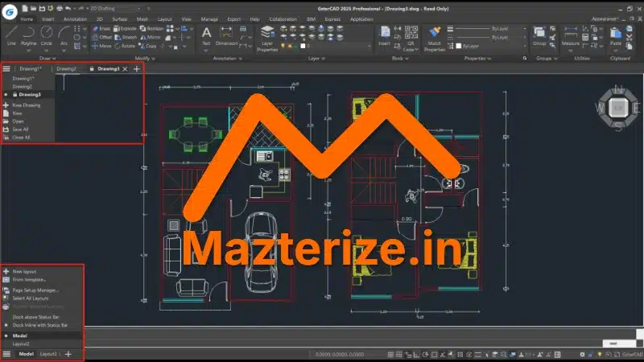
Task: Click the ByLayer color swatch
Action: [x=459, y=46]
